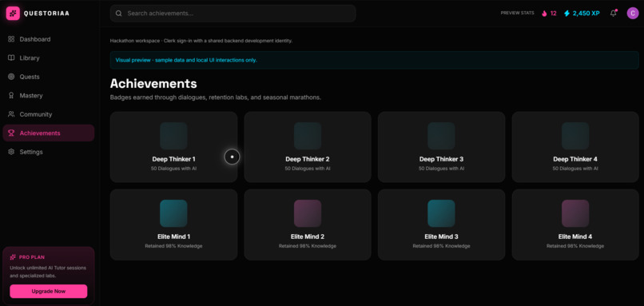This screenshot has height=306, width=644.
Task: Click the Community people icon
Action: pyautogui.click(x=11, y=114)
